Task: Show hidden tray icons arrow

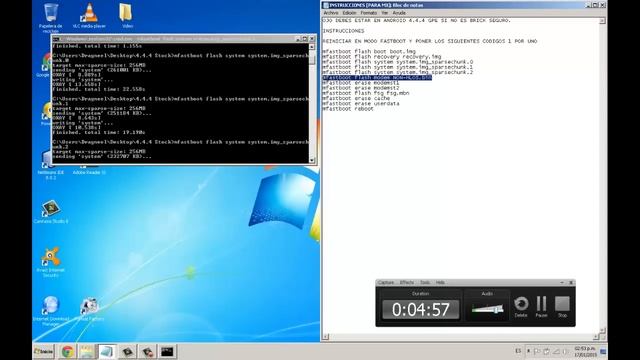Action: point(528,351)
